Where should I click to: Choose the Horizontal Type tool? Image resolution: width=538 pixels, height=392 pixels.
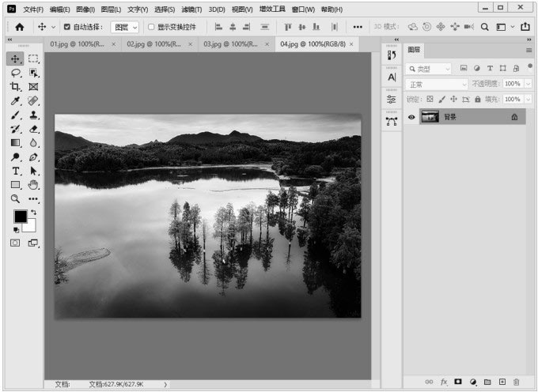[x=15, y=171]
